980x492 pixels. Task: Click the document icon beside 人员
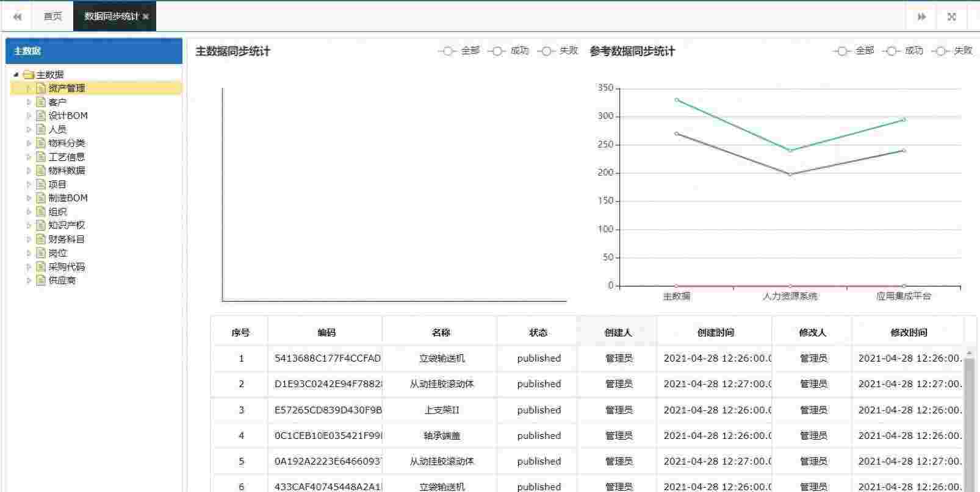click(41, 129)
